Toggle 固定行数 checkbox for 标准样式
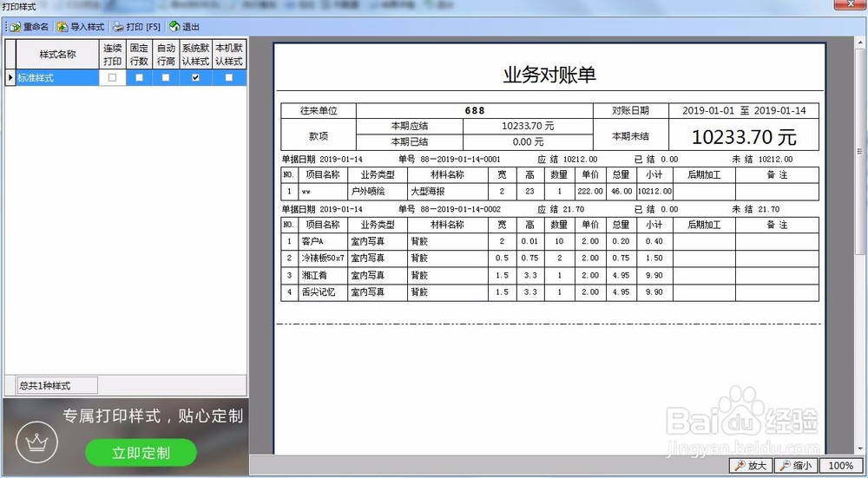This screenshot has width=868, height=478. [139, 78]
